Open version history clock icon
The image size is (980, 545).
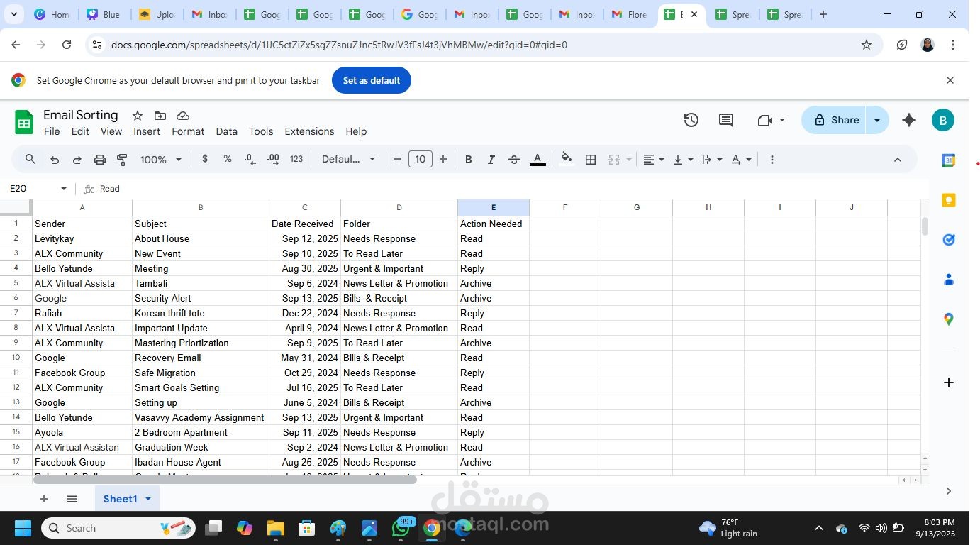[691, 121]
